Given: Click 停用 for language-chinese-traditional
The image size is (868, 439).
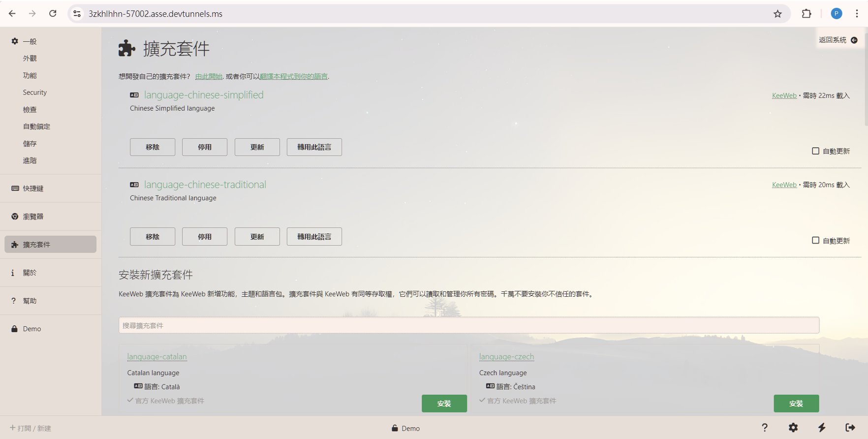Looking at the screenshot, I should (205, 237).
